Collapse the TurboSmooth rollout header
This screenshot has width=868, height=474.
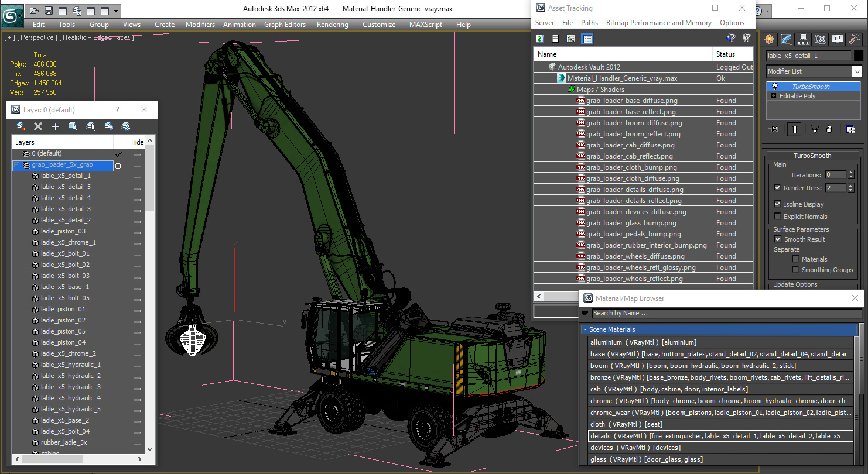(x=812, y=156)
